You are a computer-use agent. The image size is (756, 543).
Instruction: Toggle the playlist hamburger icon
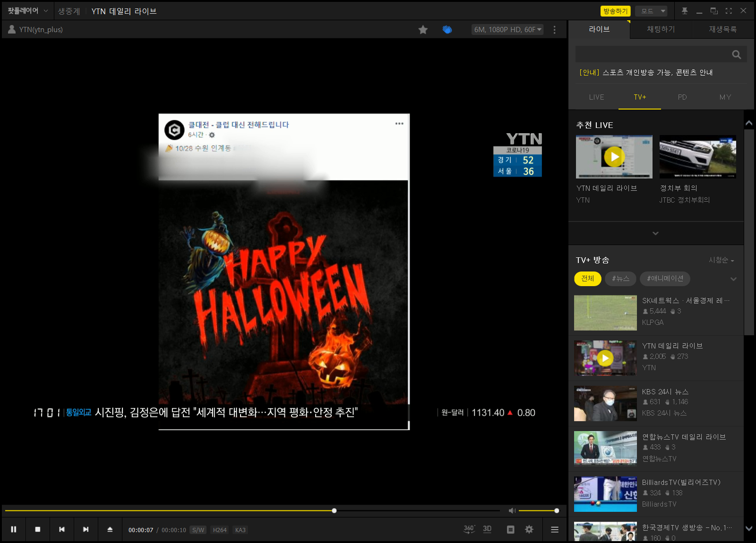pos(555,530)
